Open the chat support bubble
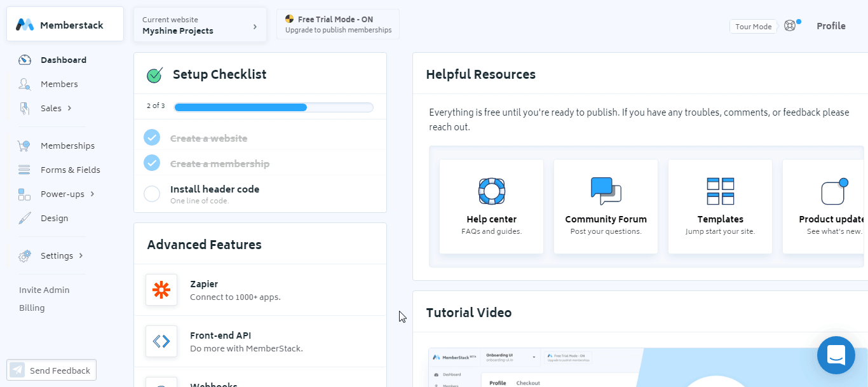The height and width of the screenshot is (387, 868). tap(836, 355)
